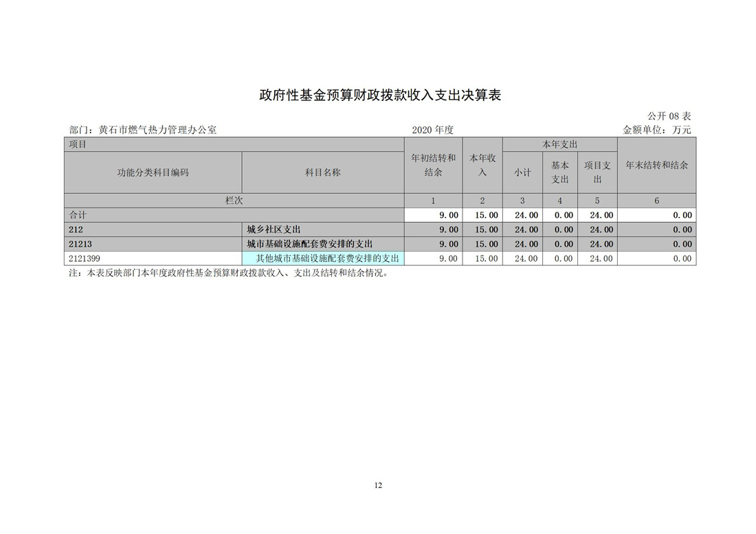Click the 基本支出 column header
The width and height of the screenshot is (756, 534).
pos(559,173)
